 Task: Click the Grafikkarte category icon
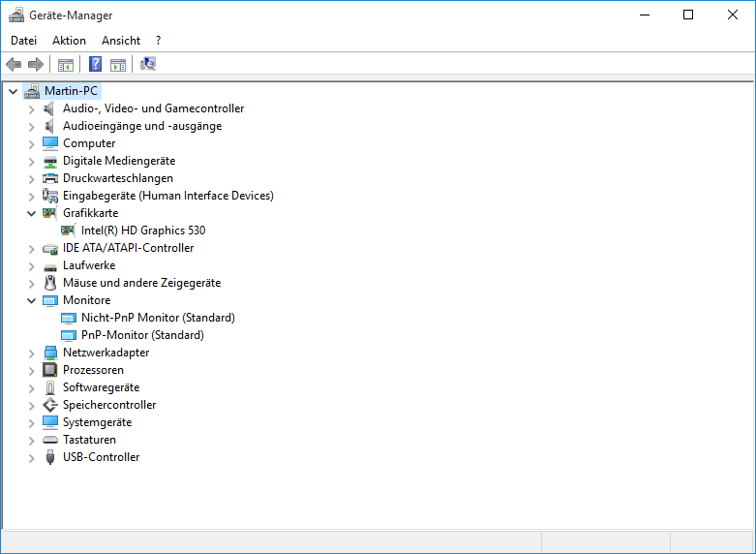click(49, 213)
